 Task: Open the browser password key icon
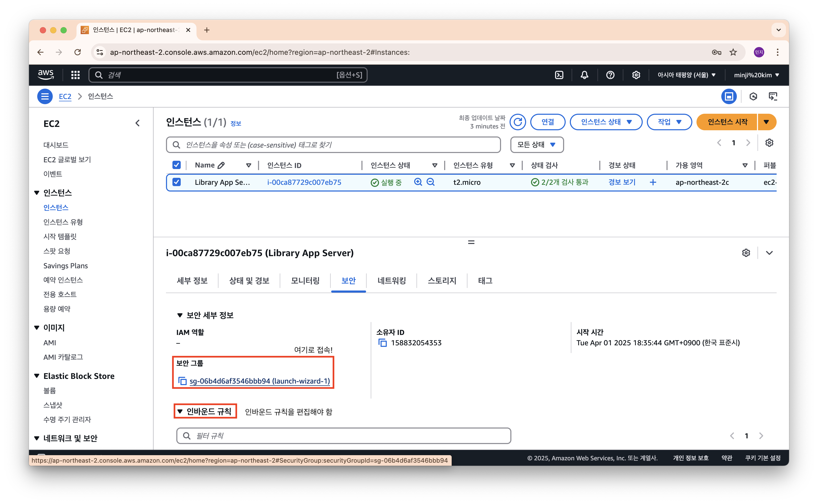click(x=716, y=52)
